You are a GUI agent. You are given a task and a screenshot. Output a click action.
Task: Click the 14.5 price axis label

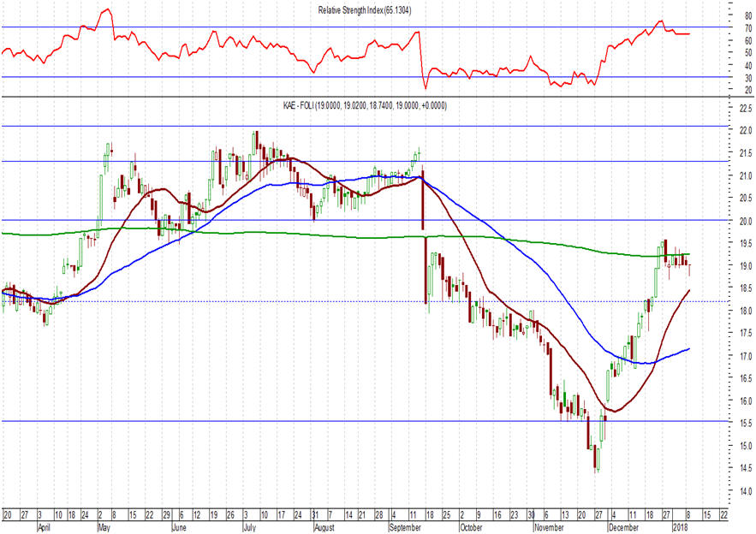tap(747, 468)
